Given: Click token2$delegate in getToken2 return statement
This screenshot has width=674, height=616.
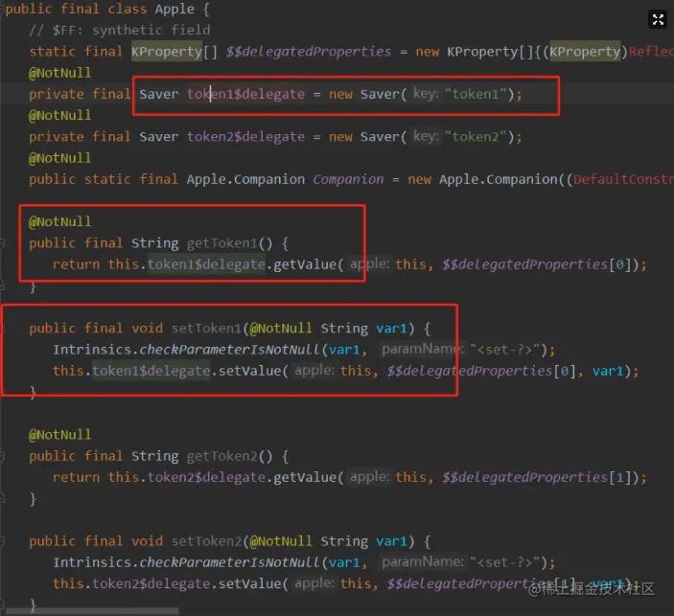Looking at the screenshot, I should point(206,477).
